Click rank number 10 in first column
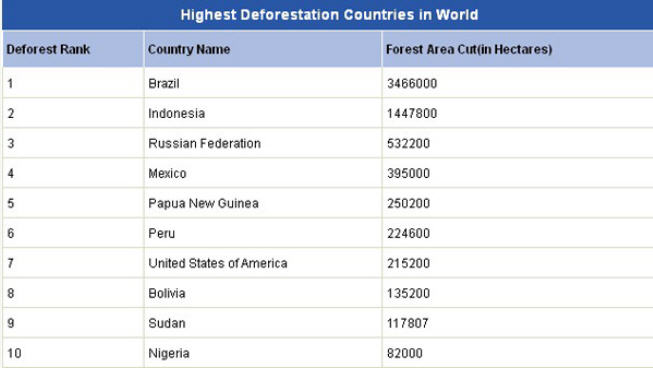 (14, 353)
